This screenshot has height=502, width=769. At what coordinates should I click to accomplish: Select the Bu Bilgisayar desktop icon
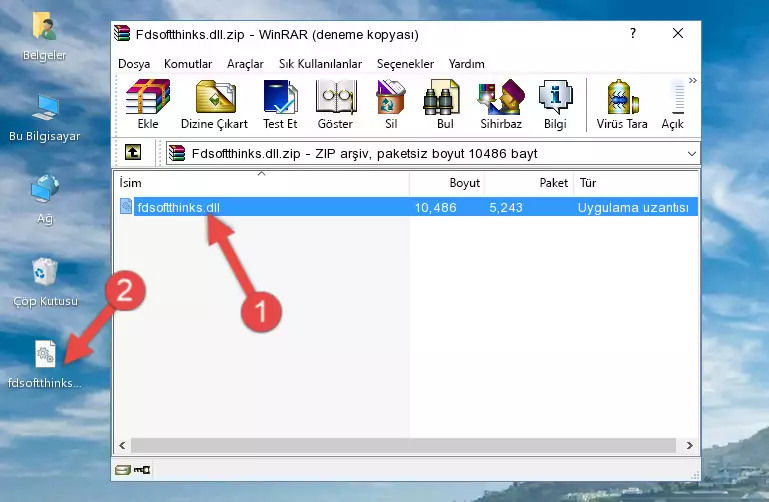[x=45, y=118]
